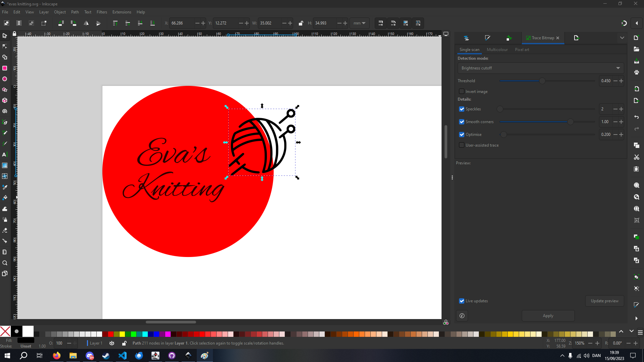Select the Rectangle tool
Viewport: 644px width, 362px height.
pyautogui.click(x=5, y=68)
